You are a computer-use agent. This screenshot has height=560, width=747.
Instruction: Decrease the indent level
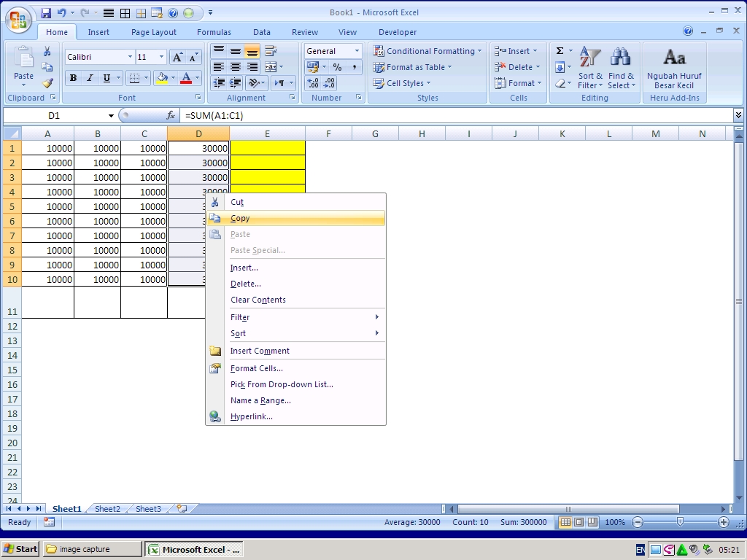(x=219, y=83)
